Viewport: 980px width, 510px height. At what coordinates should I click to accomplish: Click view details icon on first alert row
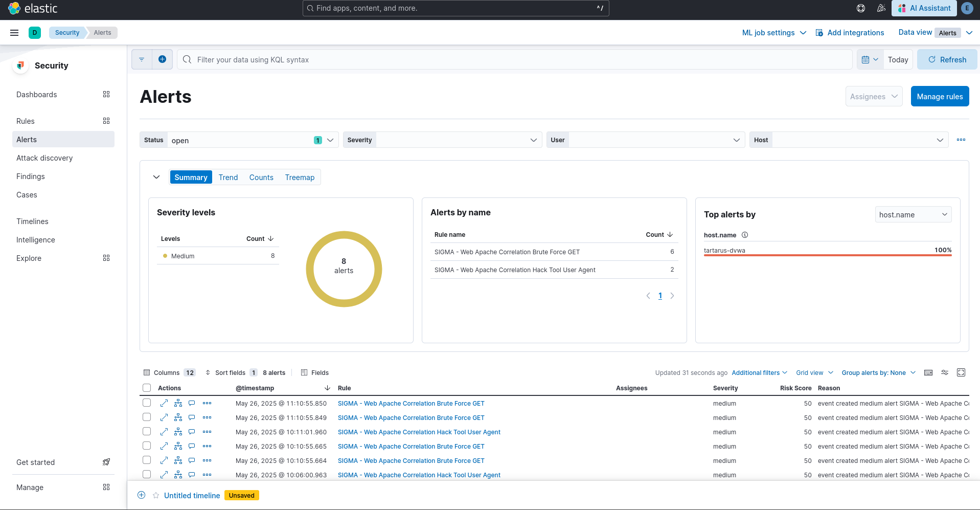coord(164,403)
